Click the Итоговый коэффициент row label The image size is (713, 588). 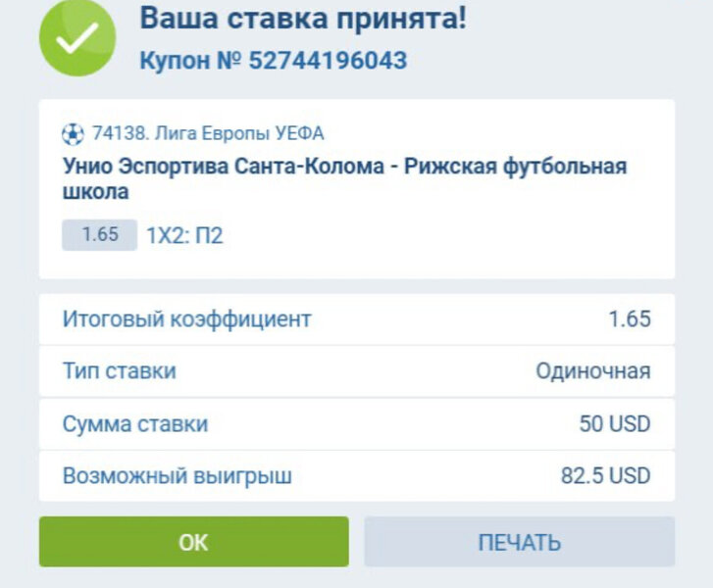(x=186, y=318)
